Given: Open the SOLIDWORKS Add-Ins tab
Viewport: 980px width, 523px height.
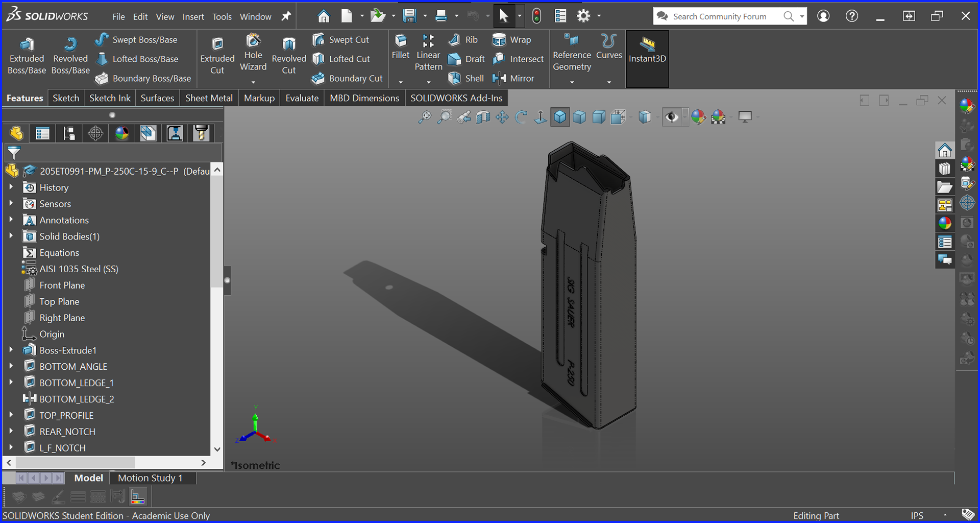Looking at the screenshot, I should point(456,98).
